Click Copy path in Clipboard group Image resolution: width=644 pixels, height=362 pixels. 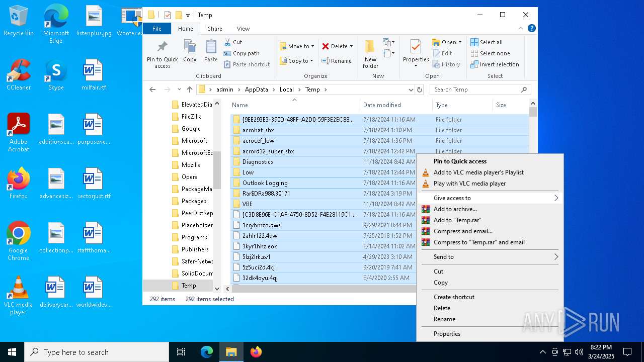[242, 53]
